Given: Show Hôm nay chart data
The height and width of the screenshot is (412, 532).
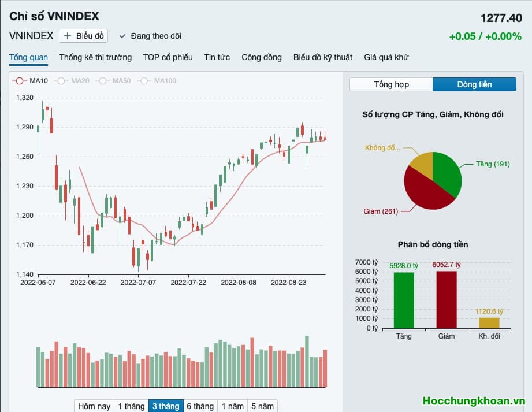Looking at the screenshot, I should (x=94, y=406).
